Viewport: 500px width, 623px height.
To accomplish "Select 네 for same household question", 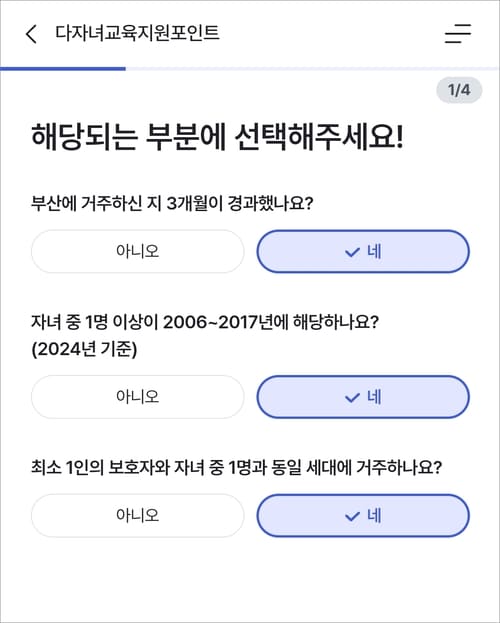I will pos(363,516).
